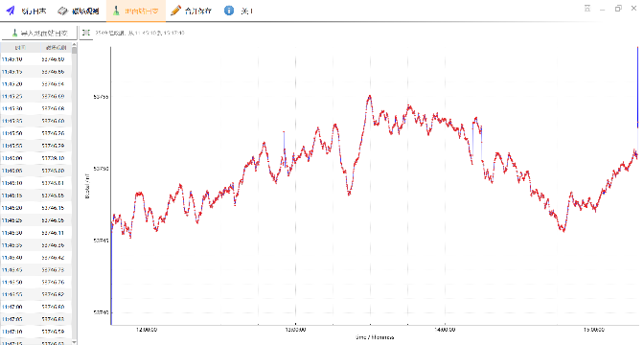This screenshot has height=345, width=644.
Task: Select the row with time 11:47:00
Action: click(35, 307)
